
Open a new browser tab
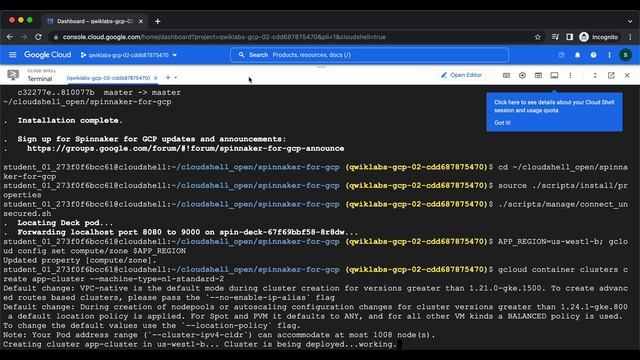click(x=158, y=21)
